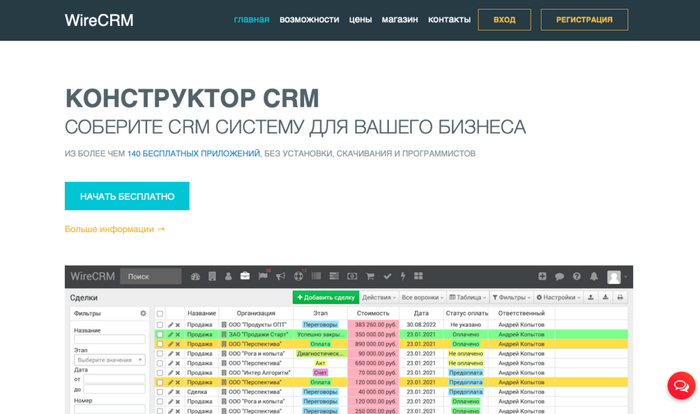The image size is (700, 414).
Task: Open the organizations building icon in the app toolbar
Action: click(x=212, y=276)
